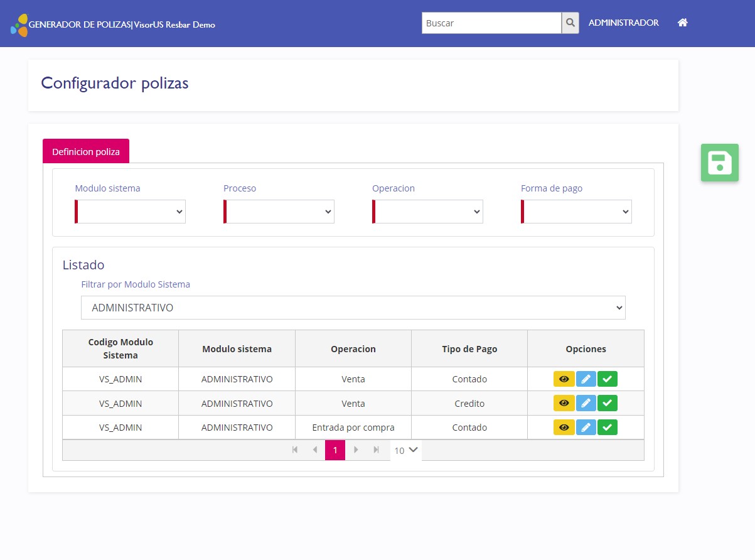This screenshot has height=560, width=755.
Task: View Venta Credito policy with eye icon
Action: coord(564,403)
